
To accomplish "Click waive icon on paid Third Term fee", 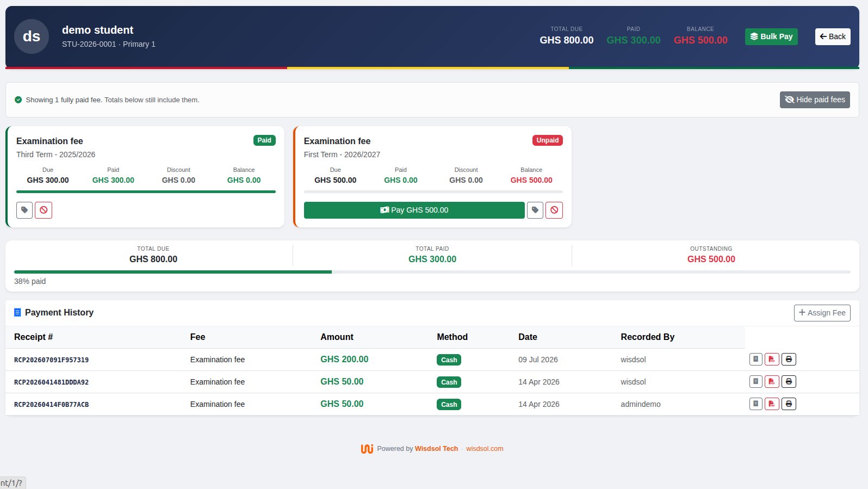I will [44, 210].
